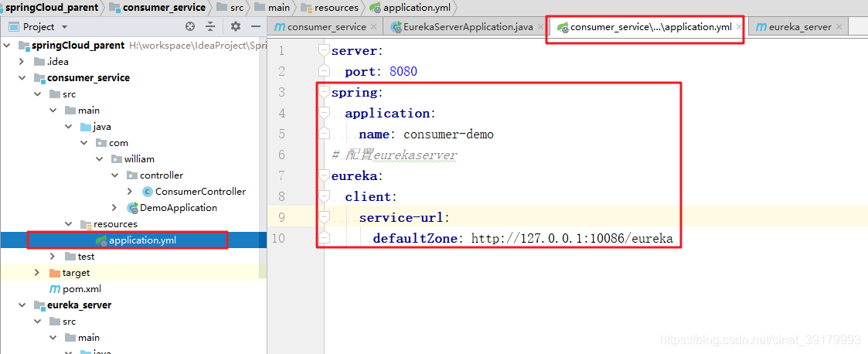Image resolution: width=868 pixels, height=354 pixels.
Task: Collapse the controller package node
Action: point(114,175)
